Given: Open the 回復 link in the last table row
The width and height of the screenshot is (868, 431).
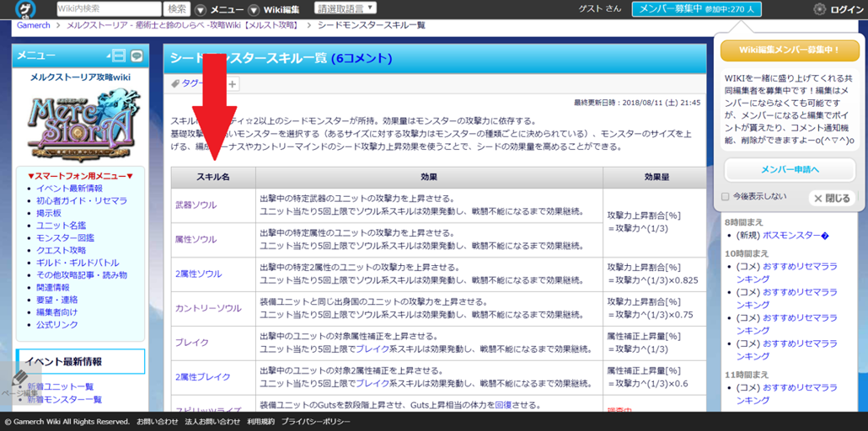Looking at the screenshot, I should 503,405.
